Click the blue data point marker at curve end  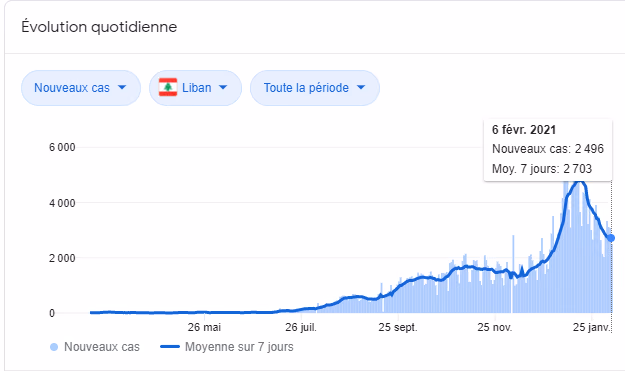tap(611, 238)
